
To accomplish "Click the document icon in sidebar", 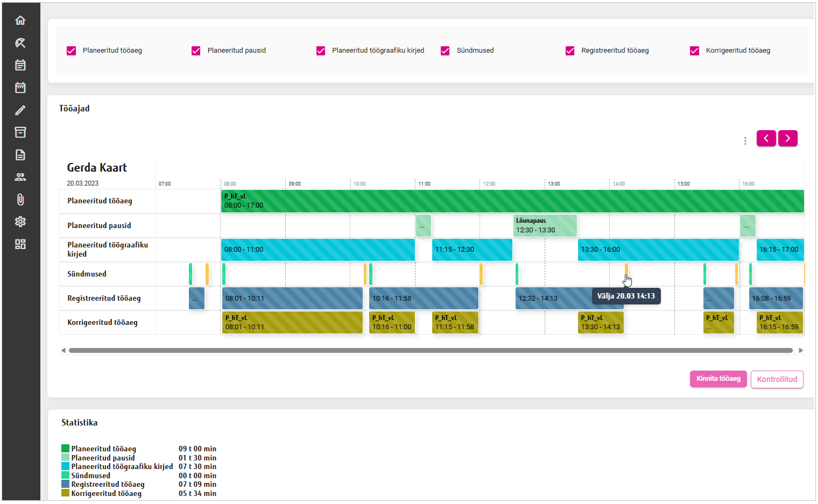I will (20, 155).
